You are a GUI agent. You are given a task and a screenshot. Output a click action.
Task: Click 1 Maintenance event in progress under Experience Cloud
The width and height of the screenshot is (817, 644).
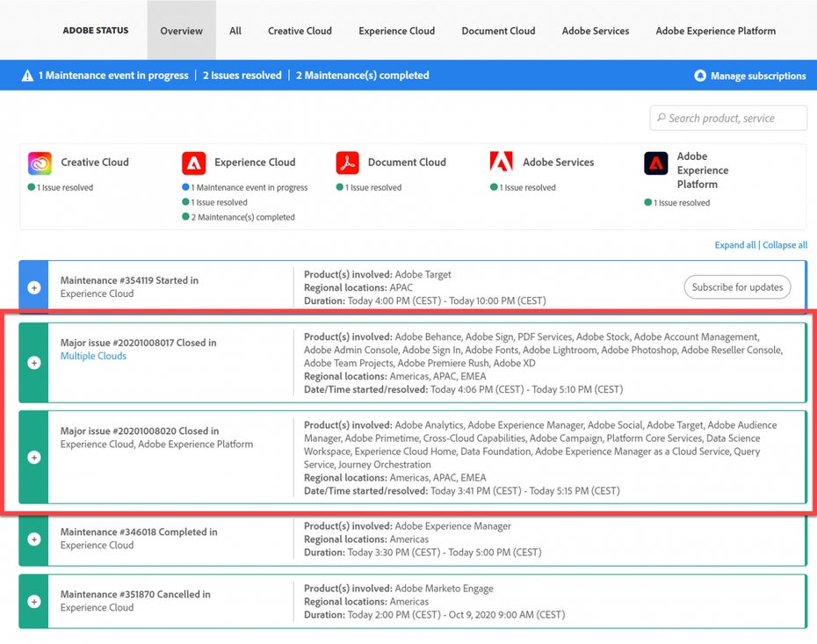point(249,187)
